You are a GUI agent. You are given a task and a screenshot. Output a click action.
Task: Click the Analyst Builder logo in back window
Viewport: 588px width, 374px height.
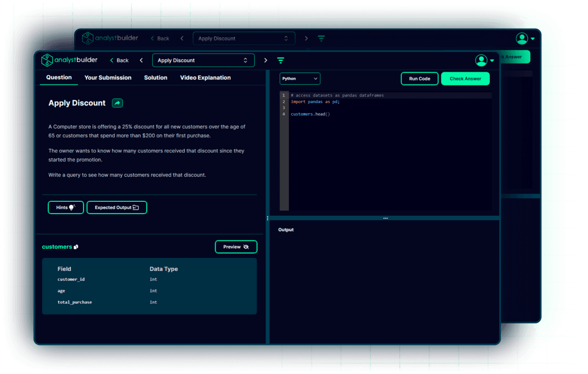tap(110, 38)
